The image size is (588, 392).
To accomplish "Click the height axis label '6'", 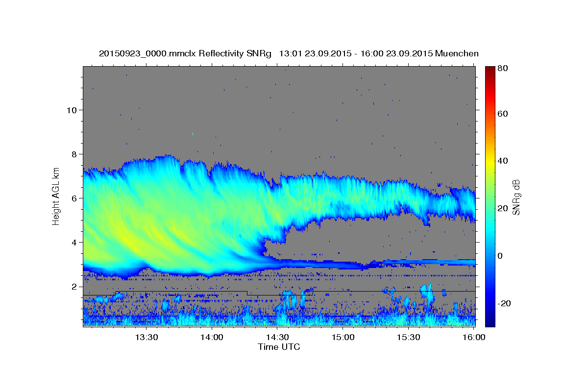I will click(x=74, y=198).
